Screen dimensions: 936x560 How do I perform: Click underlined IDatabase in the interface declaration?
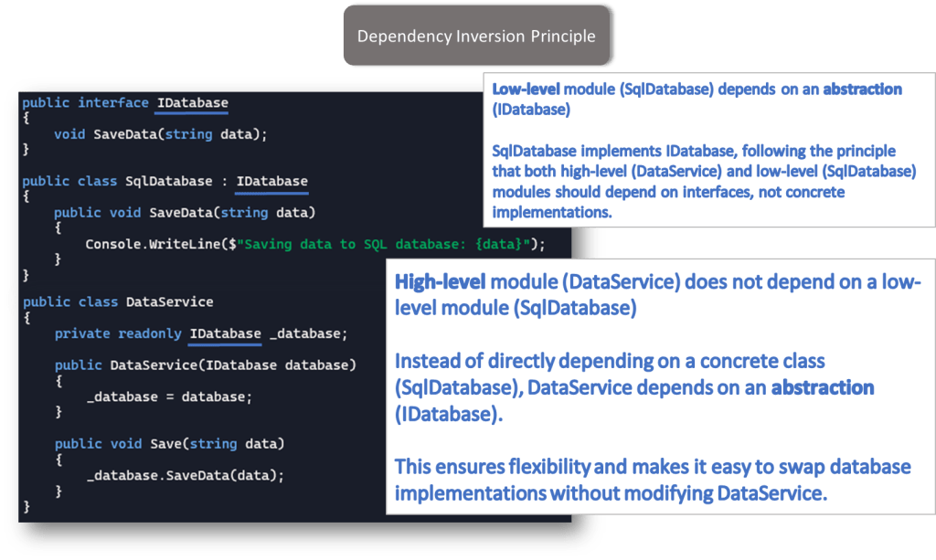[x=192, y=102]
